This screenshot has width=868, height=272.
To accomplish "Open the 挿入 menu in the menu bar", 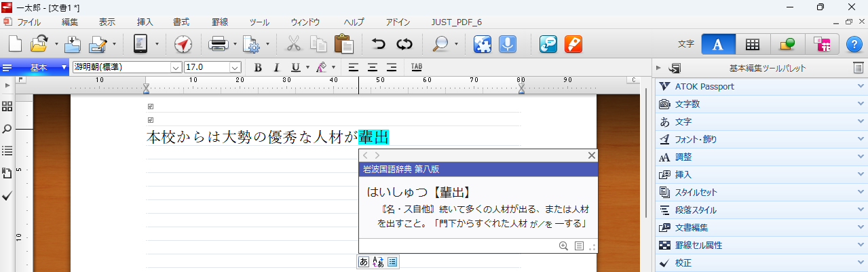I will (x=145, y=22).
